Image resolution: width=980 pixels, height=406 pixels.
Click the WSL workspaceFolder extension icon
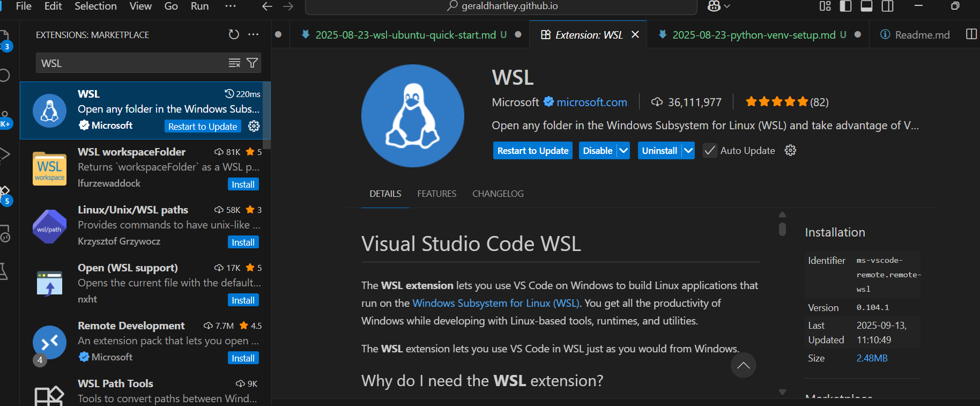[49, 168]
